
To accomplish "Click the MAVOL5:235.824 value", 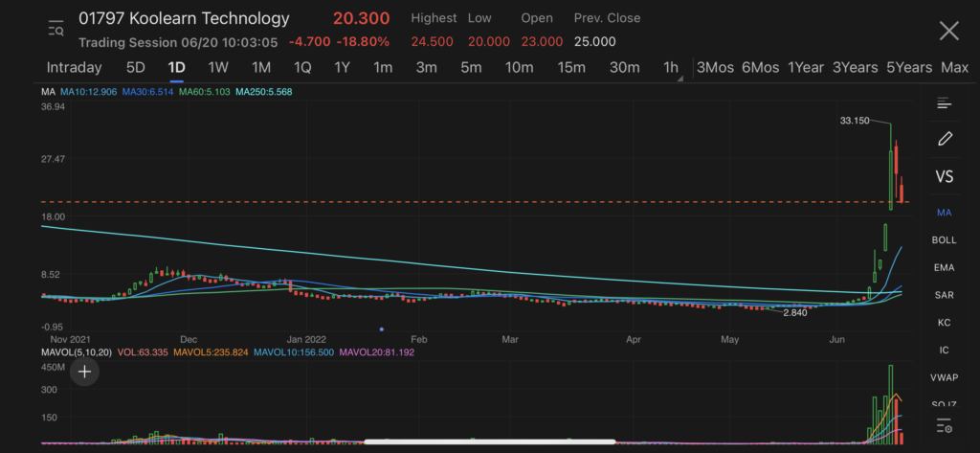I will click(x=211, y=352).
